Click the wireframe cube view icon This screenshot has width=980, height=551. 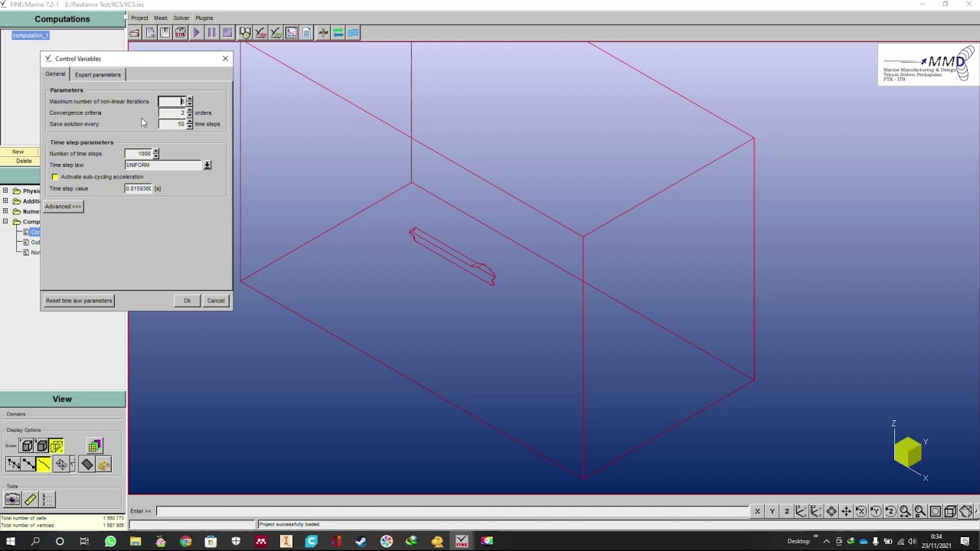click(950, 511)
